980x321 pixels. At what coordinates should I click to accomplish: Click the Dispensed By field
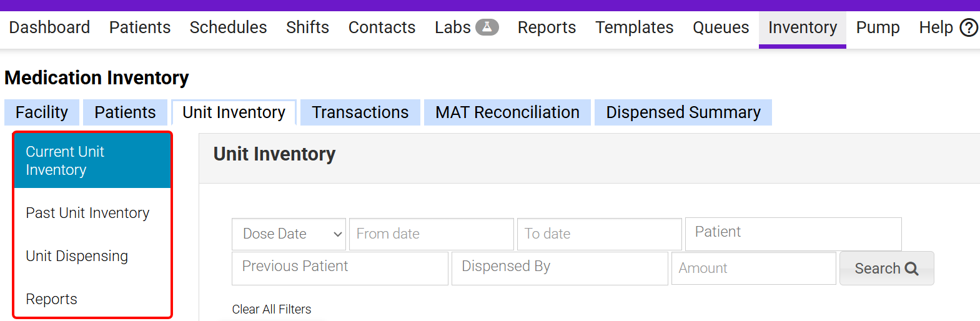point(559,267)
